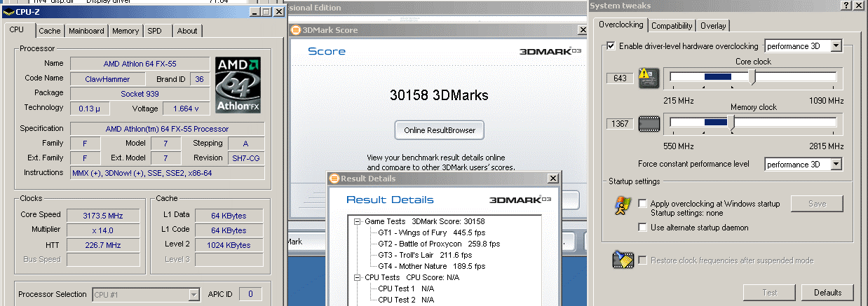Switch to the Overlay tab
This screenshot has width=868, height=306.
coord(713,26)
